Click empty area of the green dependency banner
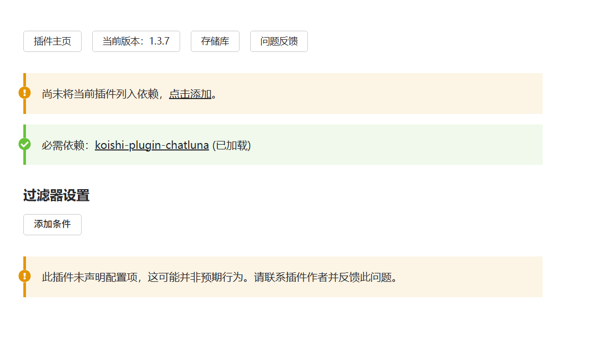 [397, 145]
